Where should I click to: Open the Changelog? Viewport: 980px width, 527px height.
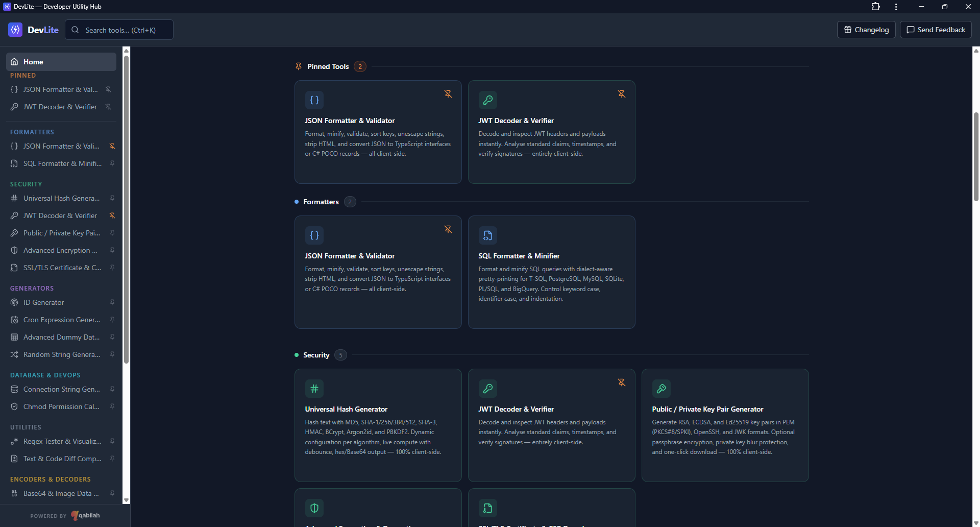click(x=866, y=30)
